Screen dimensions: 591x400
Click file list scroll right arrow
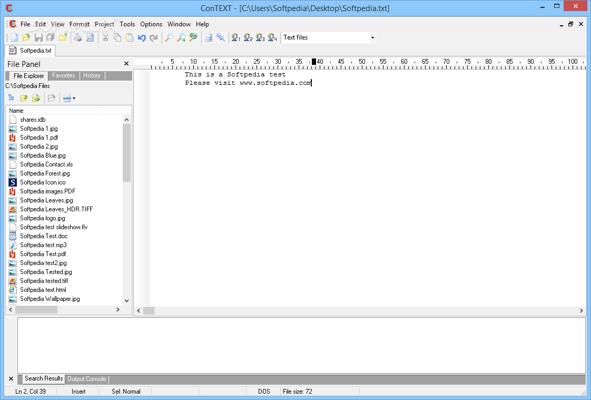tap(118, 310)
